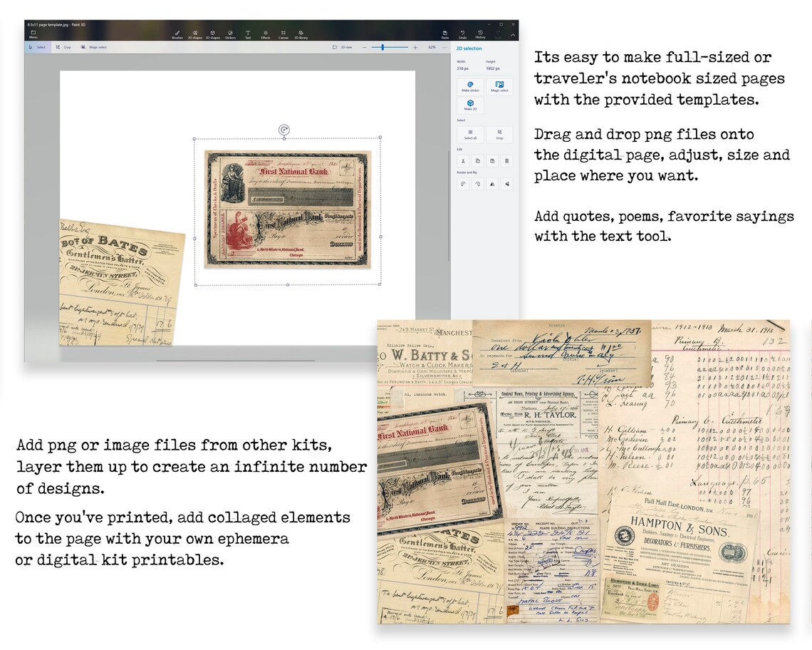Flip the selection horizontally
The width and height of the screenshot is (812, 650).
[x=492, y=183]
